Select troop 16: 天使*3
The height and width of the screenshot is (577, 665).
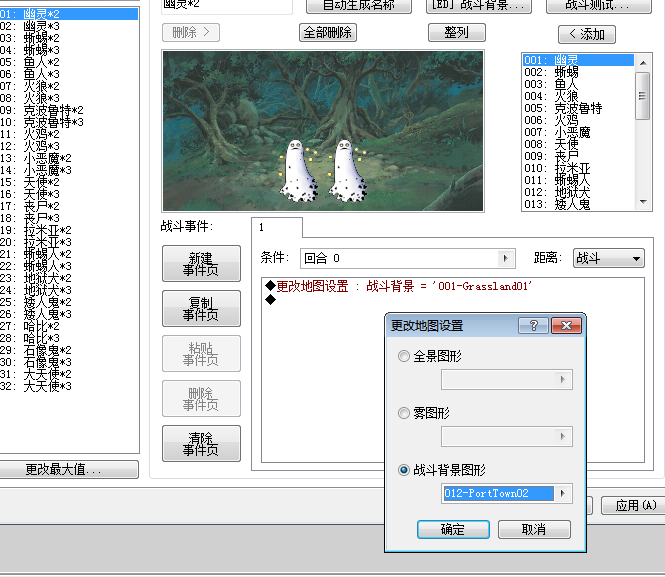[x=69, y=194]
